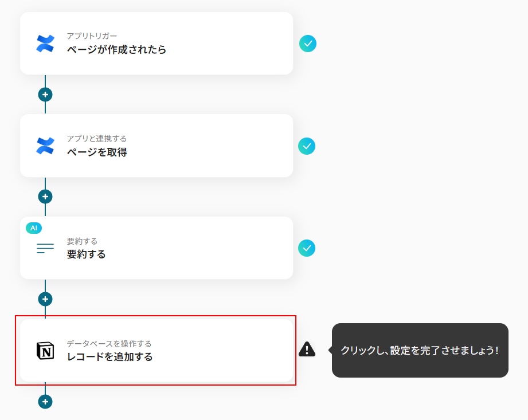Screen dimensions: 528x420
Task: Open the ページを取得 step title
Action: click(97, 152)
